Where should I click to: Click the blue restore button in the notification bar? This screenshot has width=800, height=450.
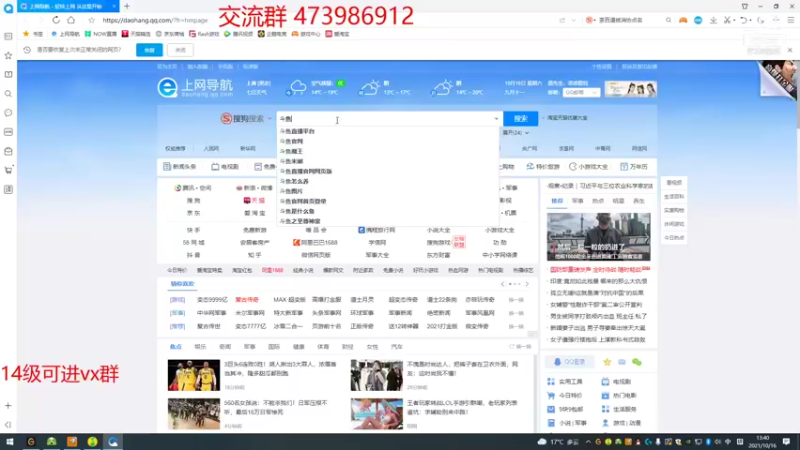point(149,50)
